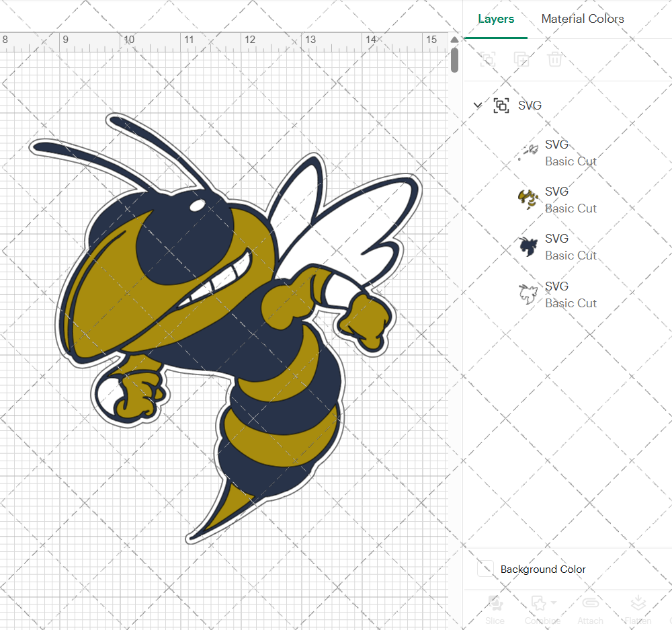Open the Material Colors tab
This screenshot has height=630, width=672.
583,19
